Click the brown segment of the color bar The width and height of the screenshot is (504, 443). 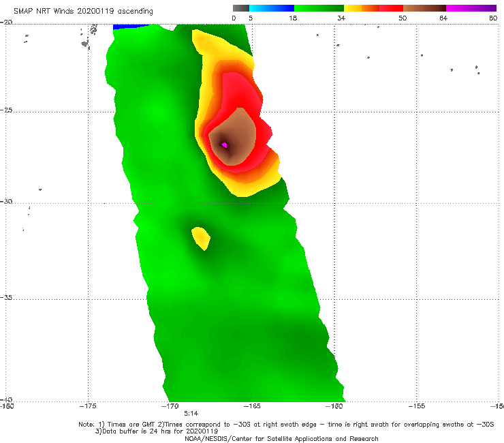point(424,8)
